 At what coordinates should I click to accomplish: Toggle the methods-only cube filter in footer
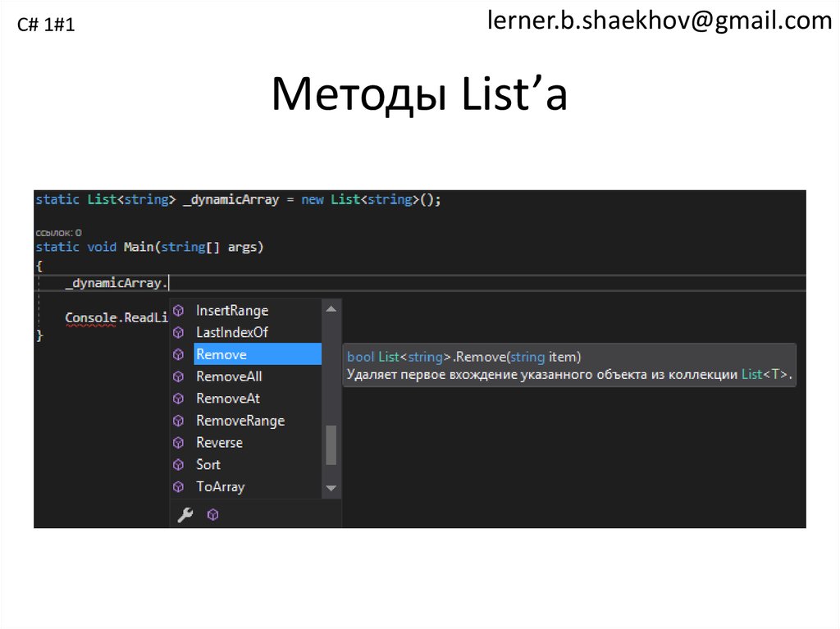[212, 515]
